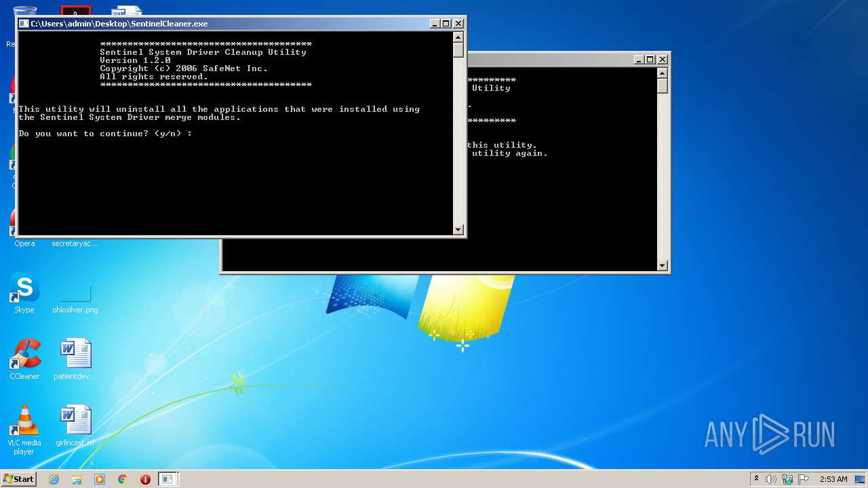Open the volume speaker tray icon
This screenshot has height=488, width=868.
point(771,479)
